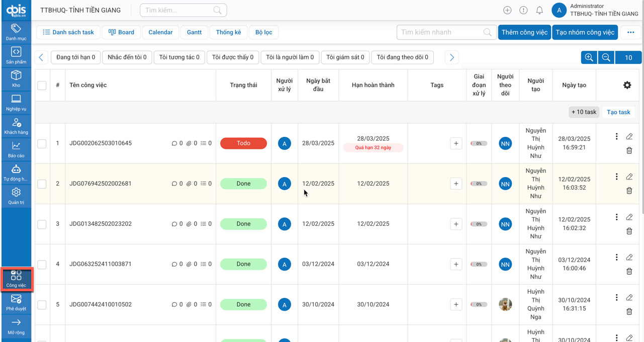Click the Done status of task JDG076942502002681
644x342 pixels.
coord(243,184)
